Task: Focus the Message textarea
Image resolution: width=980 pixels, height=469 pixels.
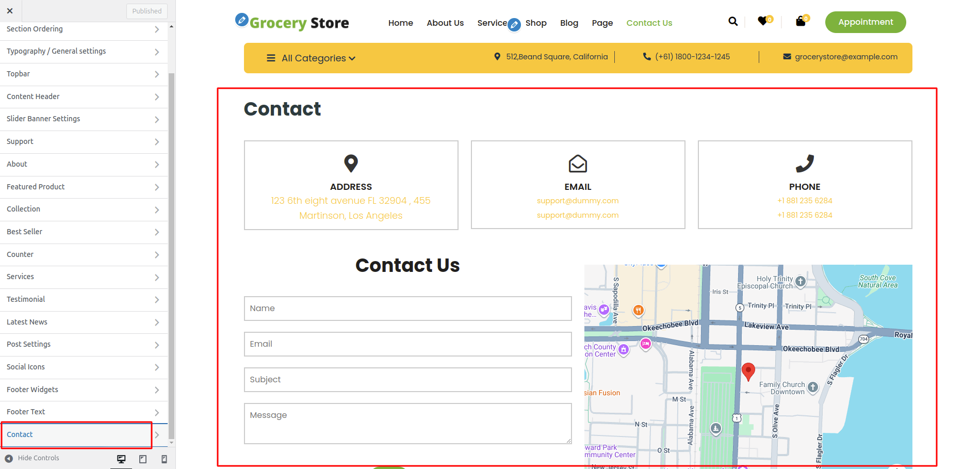Action: click(x=408, y=424)
